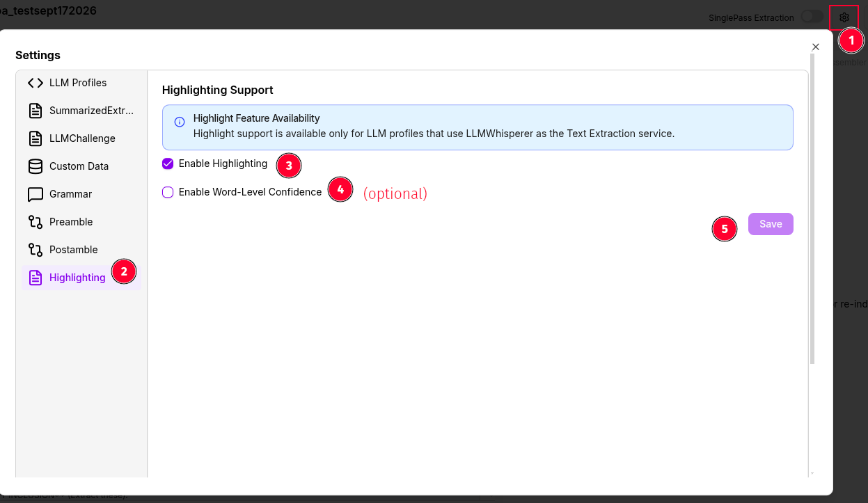Click the Settings dialog title
The image size is (868, 503).
tap(38, 55)
